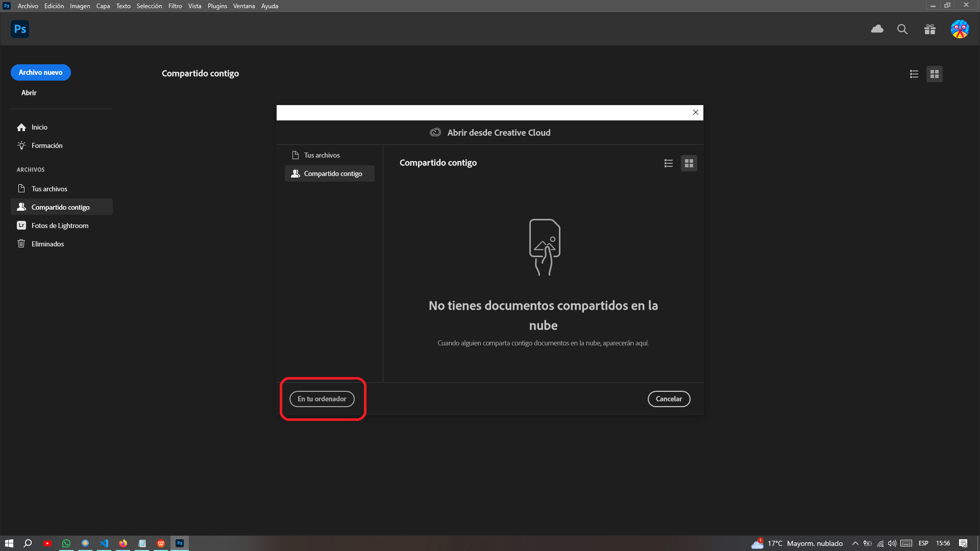Open Fotos de Lightroom in sidebar
980x551 pixels.
(x=60, y=226)
